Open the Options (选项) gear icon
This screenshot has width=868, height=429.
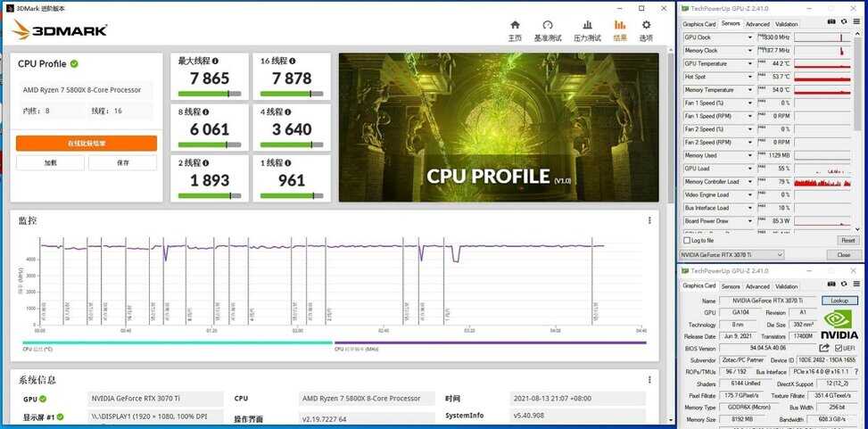(x=646, y=25)
